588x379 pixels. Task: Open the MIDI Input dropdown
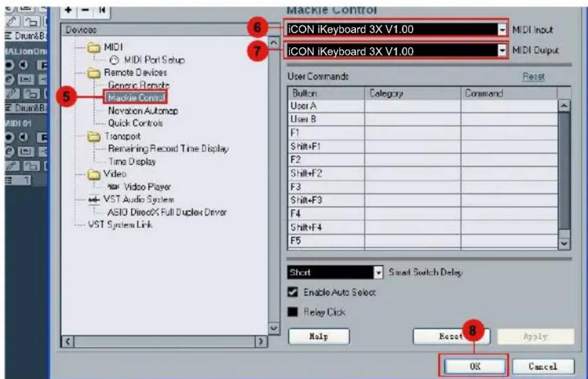coord(502,29)
